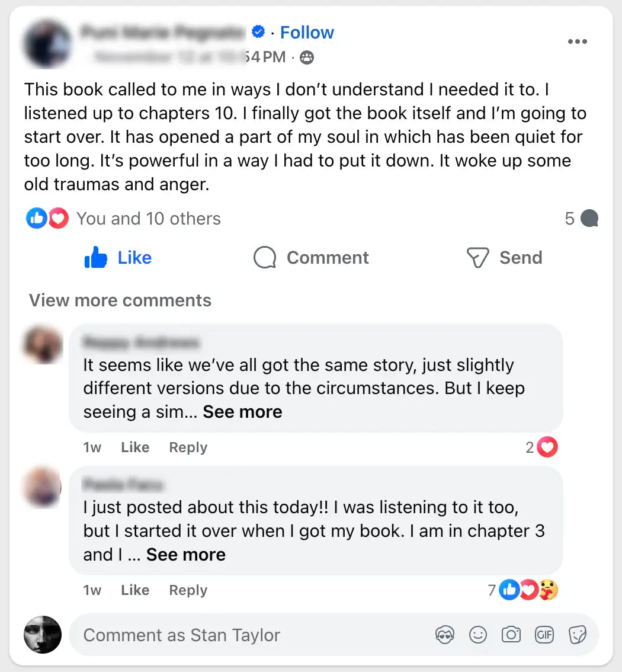This screenshot has height=672, width=622.
Task: Expand the first comment with See more
Action: [x=242, y=412]
